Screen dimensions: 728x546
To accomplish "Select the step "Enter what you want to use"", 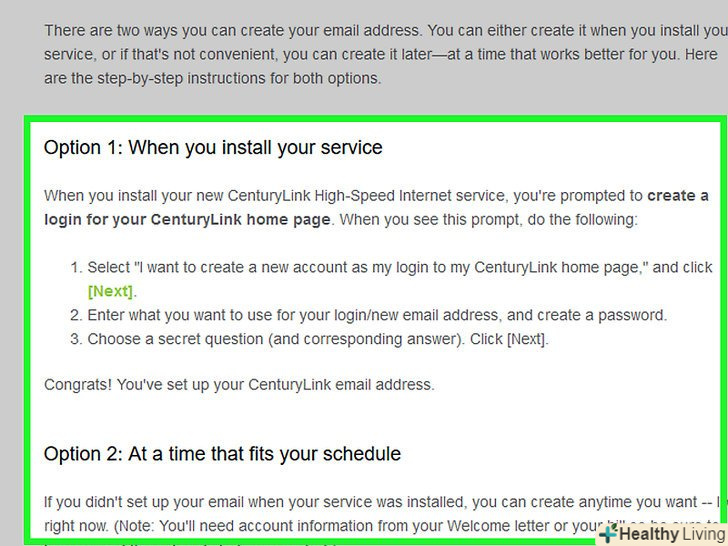I will coord(376,316).
